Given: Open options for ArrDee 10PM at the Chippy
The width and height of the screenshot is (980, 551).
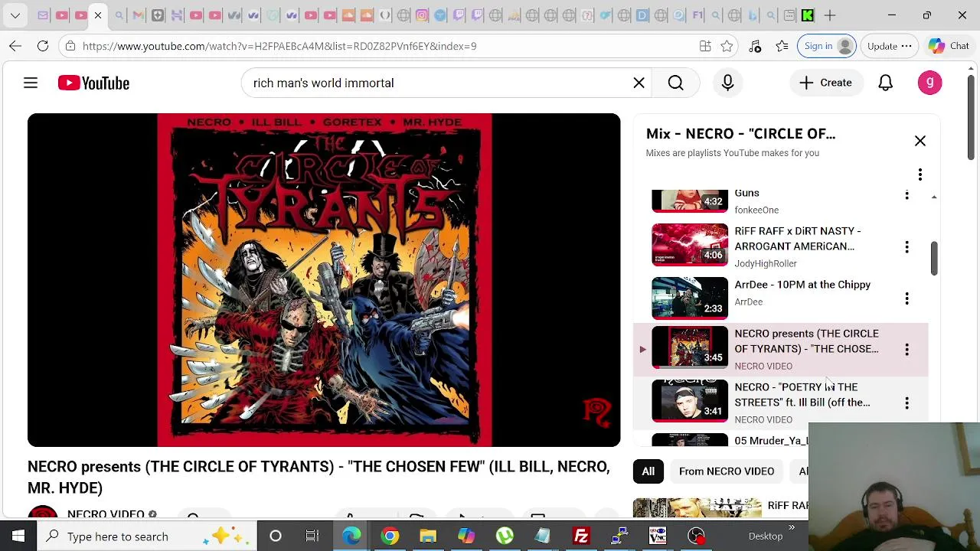Looking at the screenshot, I should pyautogui.click(x=906, y=298).
